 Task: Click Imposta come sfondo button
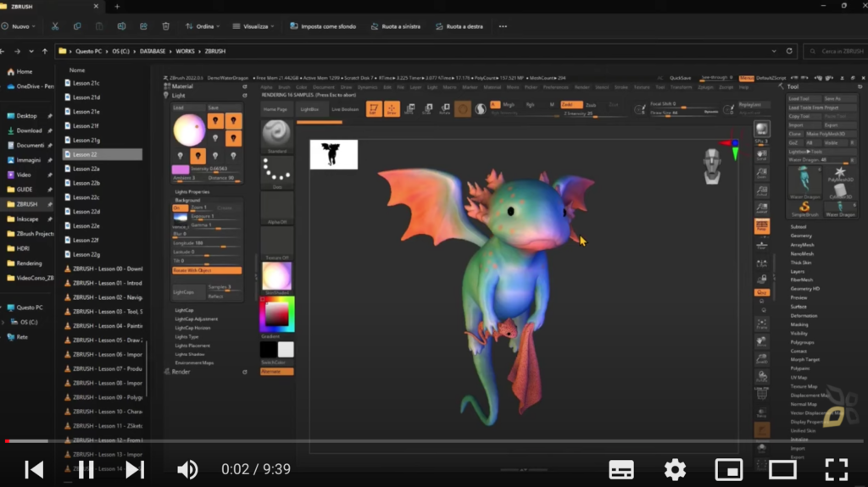point(323,26)
